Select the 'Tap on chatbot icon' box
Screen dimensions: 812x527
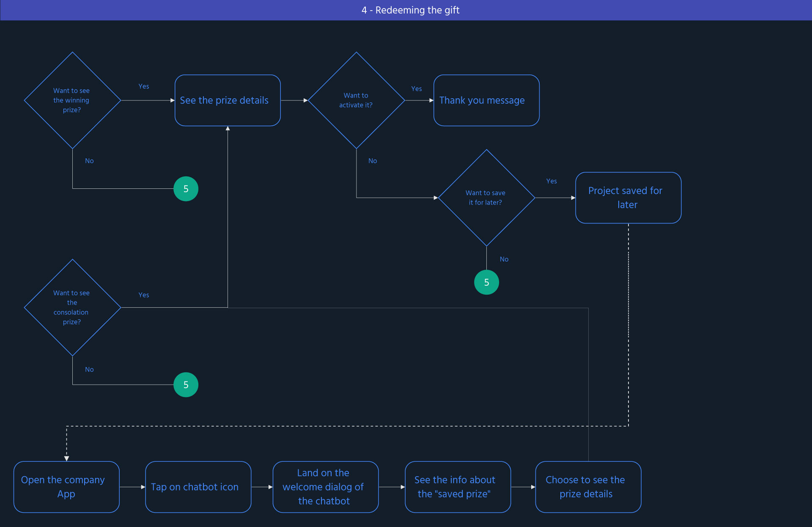[x=198, y=487]
